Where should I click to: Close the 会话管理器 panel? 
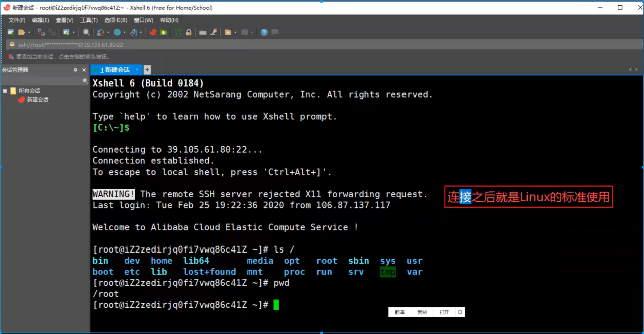coord(84,70)
